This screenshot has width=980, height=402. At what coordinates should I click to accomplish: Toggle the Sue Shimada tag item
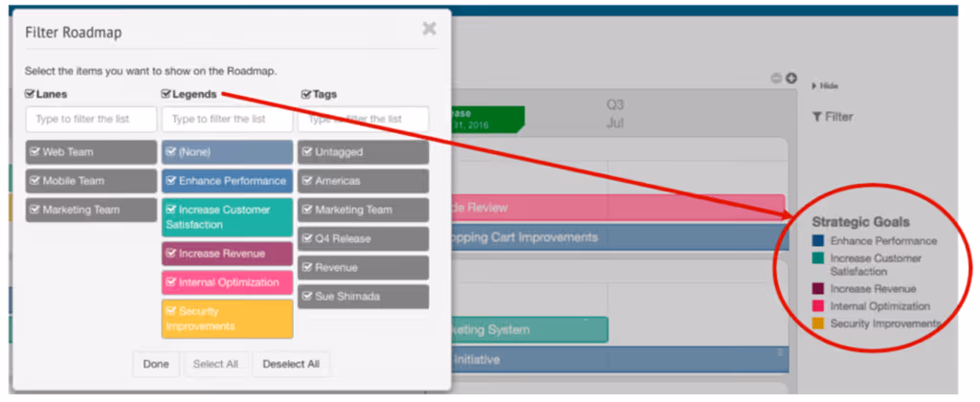364,297
